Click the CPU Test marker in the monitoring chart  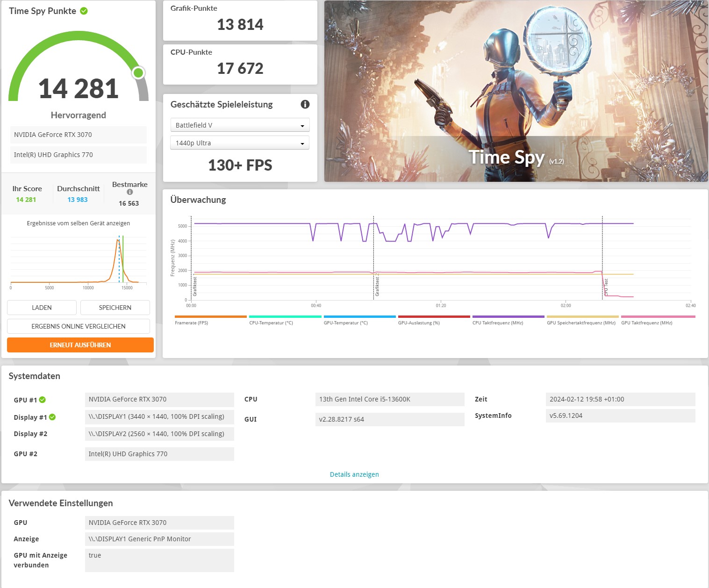(x=606, y=287)
